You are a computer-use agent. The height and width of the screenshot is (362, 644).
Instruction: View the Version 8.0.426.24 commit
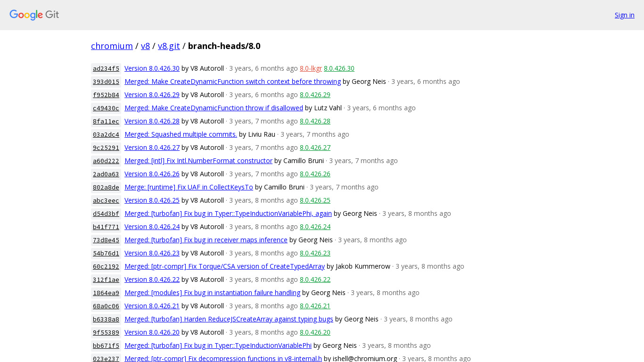tap(152, 227)
